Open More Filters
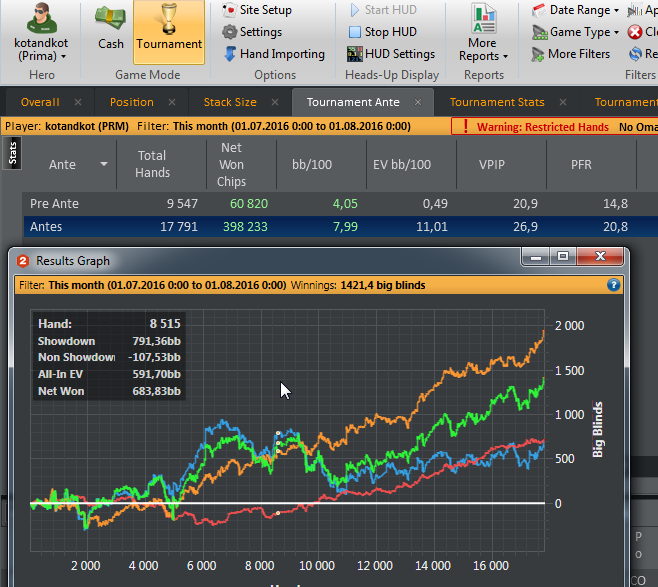Image resolution: width=658 pixels, height=587 pixels. click(571, 54)
